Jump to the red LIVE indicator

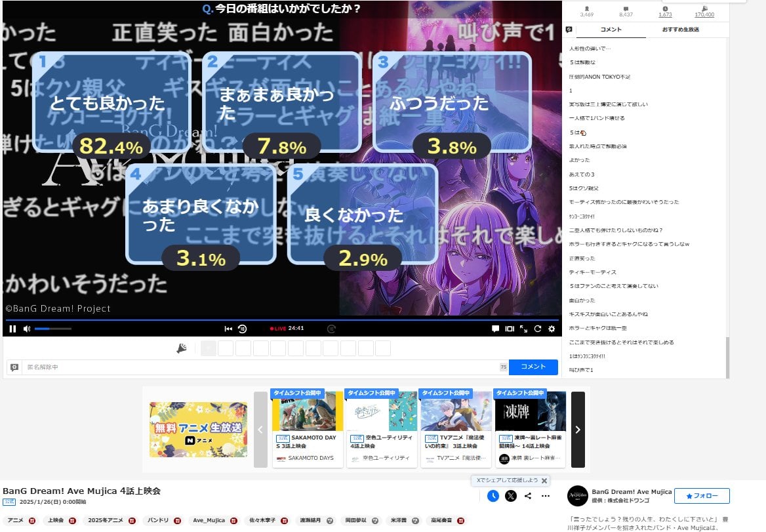tap(278, 329)
